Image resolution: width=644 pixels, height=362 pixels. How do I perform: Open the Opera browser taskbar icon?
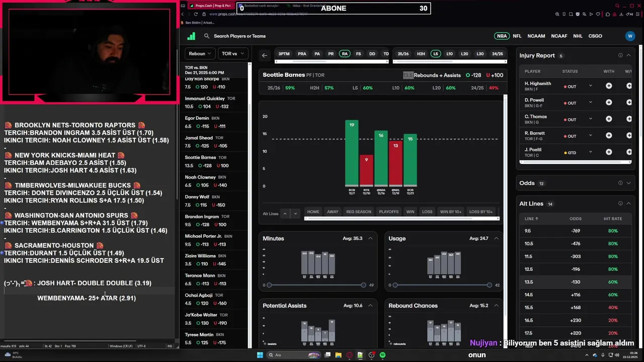coord(349,355)
